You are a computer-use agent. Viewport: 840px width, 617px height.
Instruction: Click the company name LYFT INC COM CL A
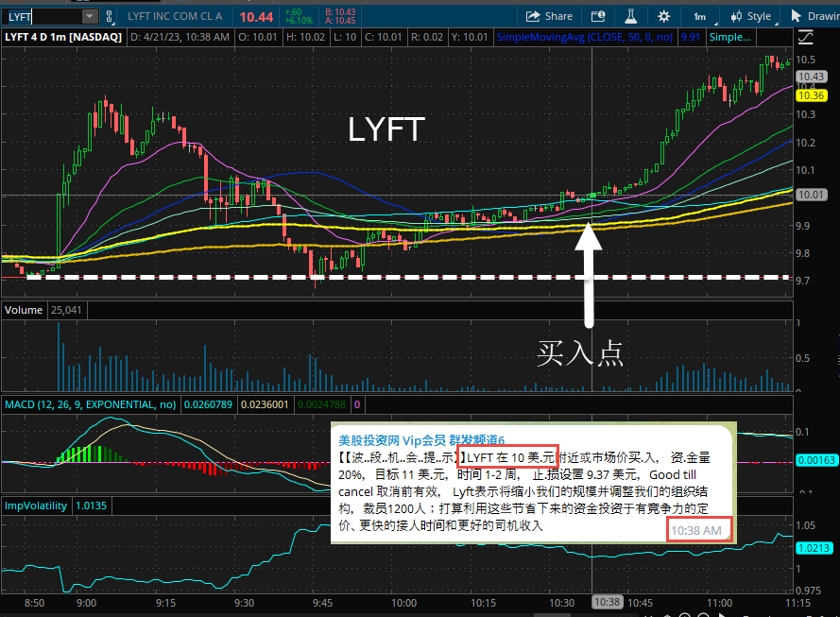click(x=175, y=17)
